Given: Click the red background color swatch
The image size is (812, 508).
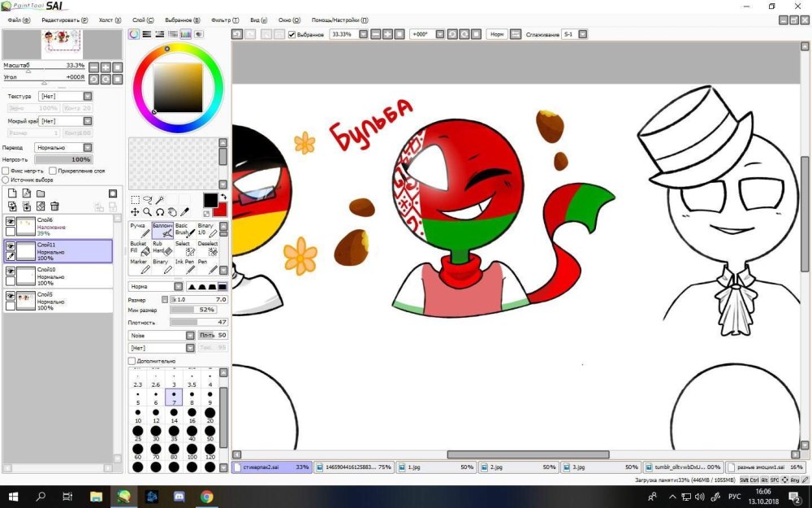Looking at the screenshot, I should coord(222,211).
